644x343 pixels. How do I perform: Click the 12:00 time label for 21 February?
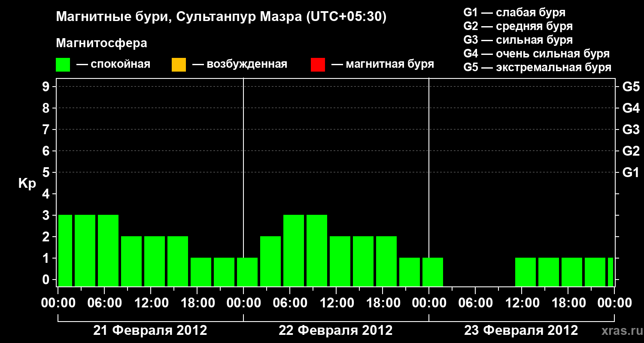point(151,303)
